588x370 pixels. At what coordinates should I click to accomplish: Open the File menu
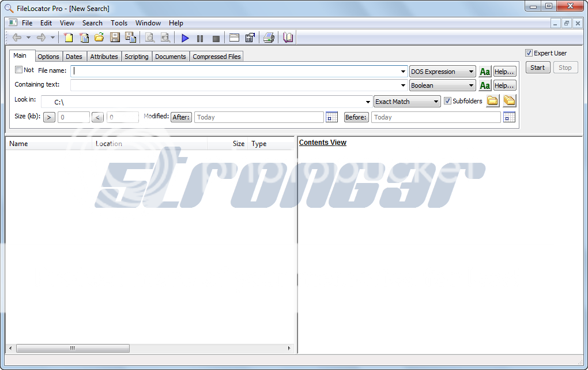pyautogui.click(x=27, y=23)
